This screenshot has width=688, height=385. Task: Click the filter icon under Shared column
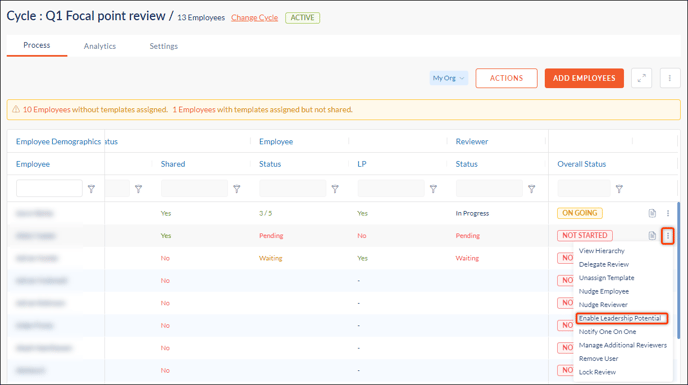[236, 189]
